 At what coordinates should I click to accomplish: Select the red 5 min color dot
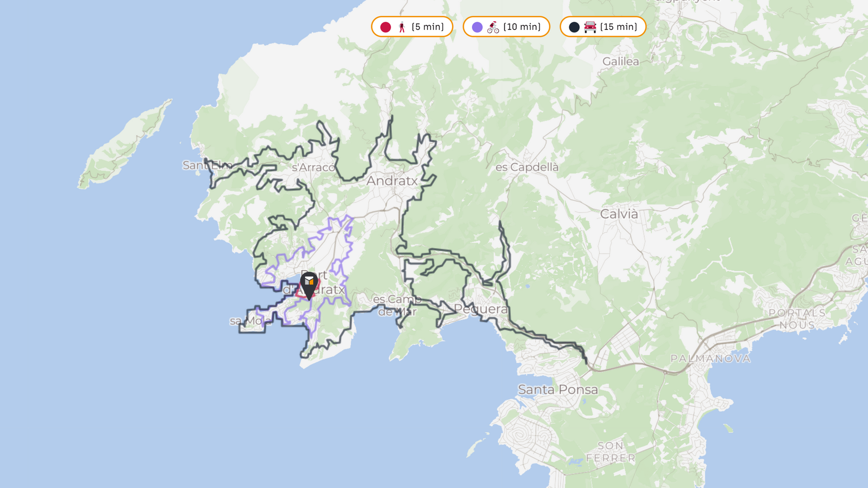click(386, 27)
